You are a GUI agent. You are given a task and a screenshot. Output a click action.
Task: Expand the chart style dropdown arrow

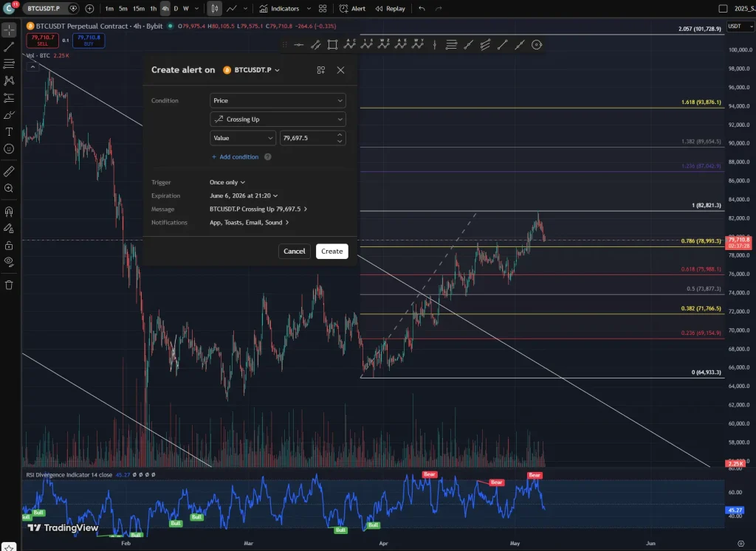tap(245, 9)
